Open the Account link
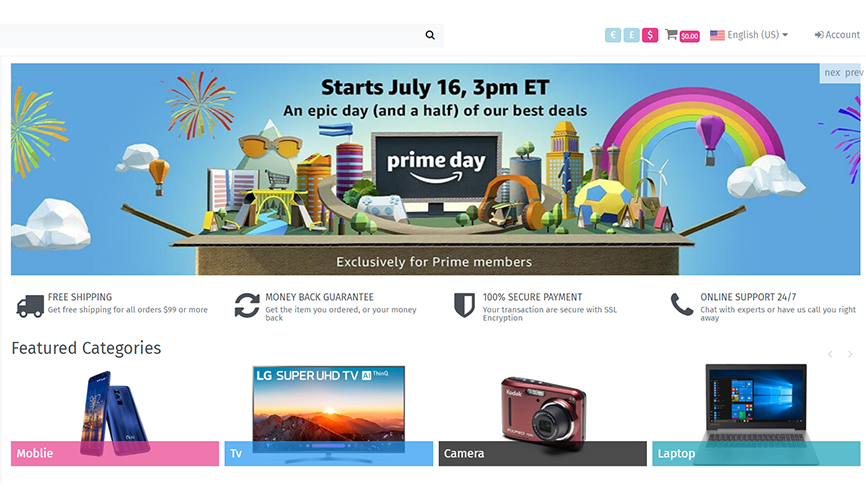The height and width of the screenshot is (500, 866). click(x=837, y=35)
